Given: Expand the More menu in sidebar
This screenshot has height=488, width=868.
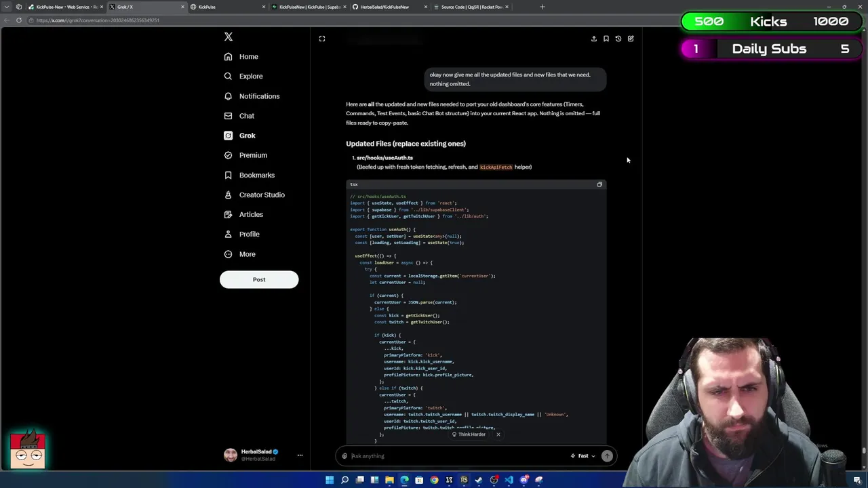Looking at the screenshot, I should [x=240, y=254].
